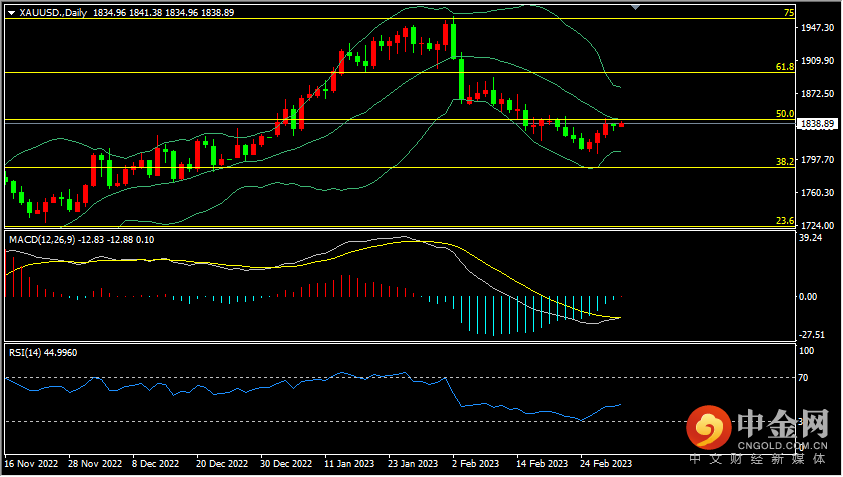Click the 2 Feb 2023 date on time axis

click(475, 464)
